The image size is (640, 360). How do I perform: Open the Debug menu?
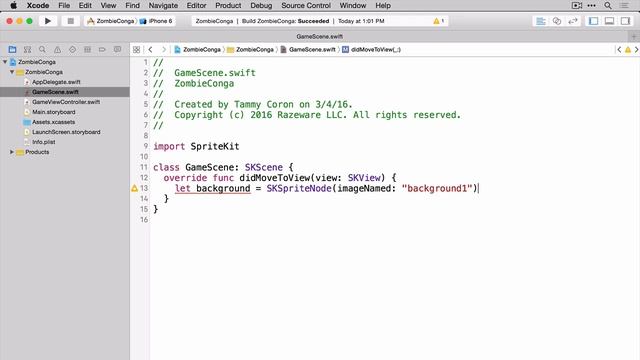261,5
